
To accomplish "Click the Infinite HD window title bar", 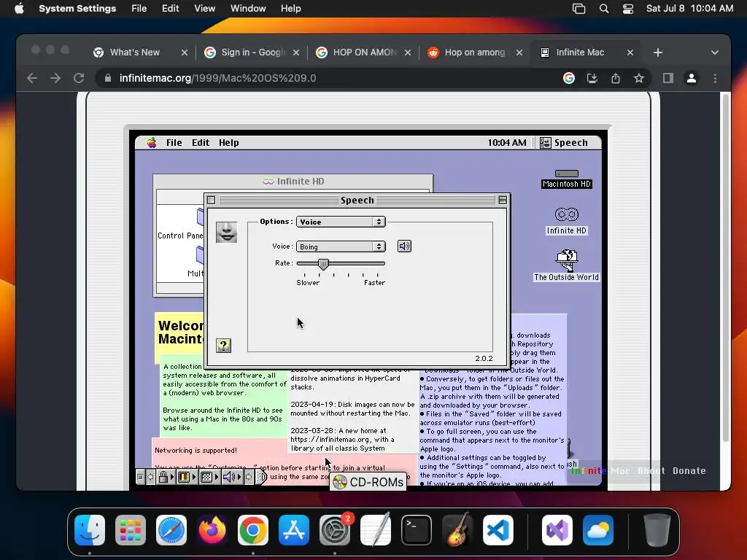I will point(293,182).
